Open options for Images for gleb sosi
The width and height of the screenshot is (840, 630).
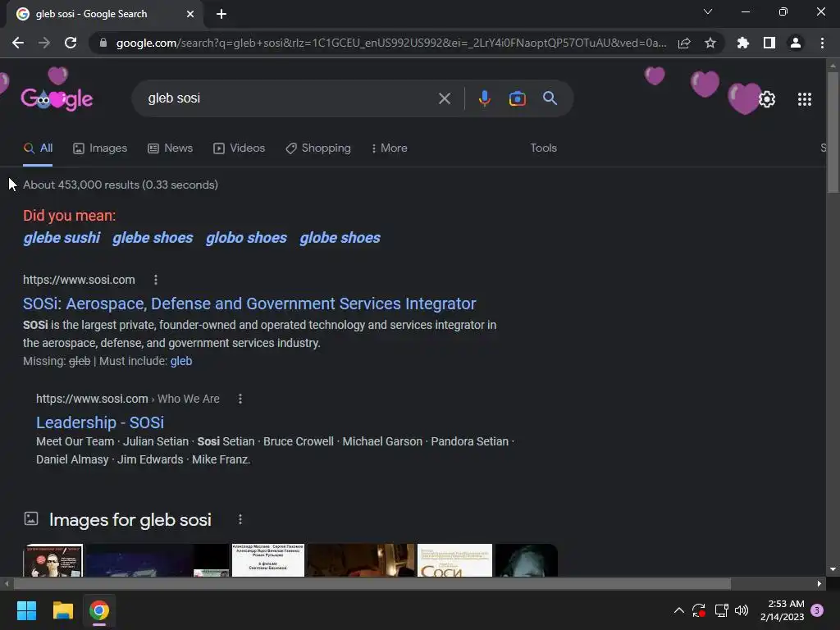240,519
